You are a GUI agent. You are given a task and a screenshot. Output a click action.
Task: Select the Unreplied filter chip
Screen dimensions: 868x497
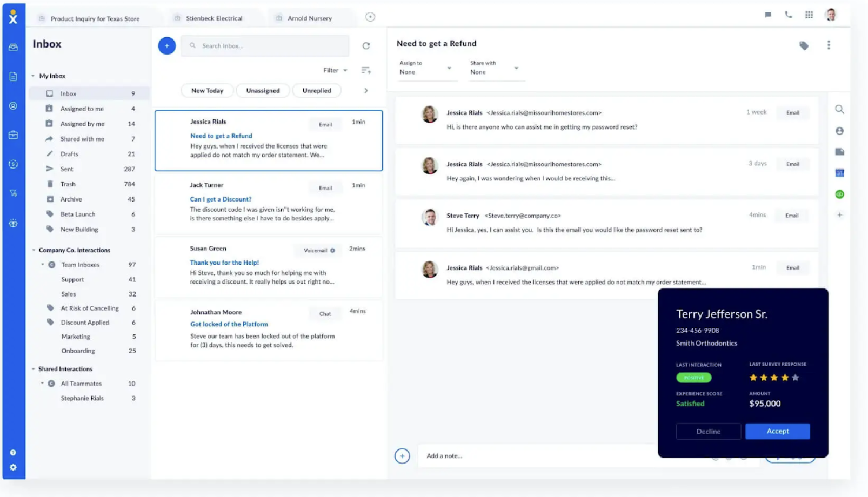point(317,90)
